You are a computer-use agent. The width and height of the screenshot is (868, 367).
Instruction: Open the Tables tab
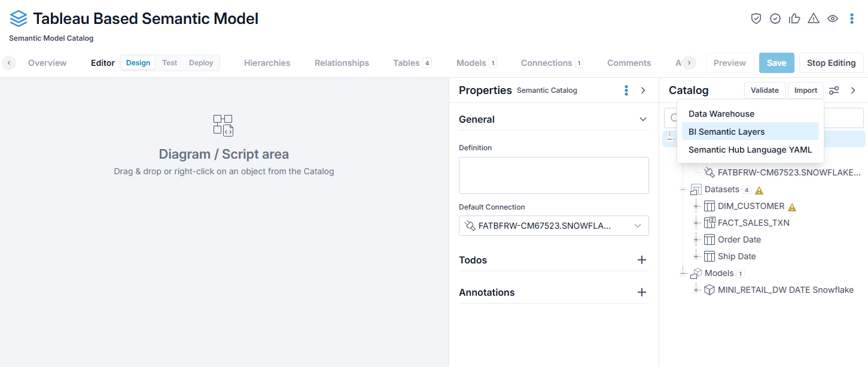(412, 63)
